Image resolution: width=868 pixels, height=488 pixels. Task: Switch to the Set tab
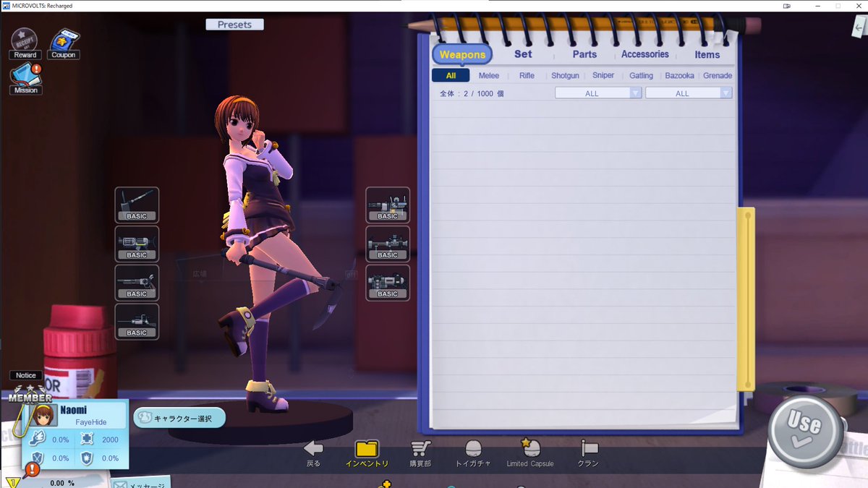click(x=523, y=54)
